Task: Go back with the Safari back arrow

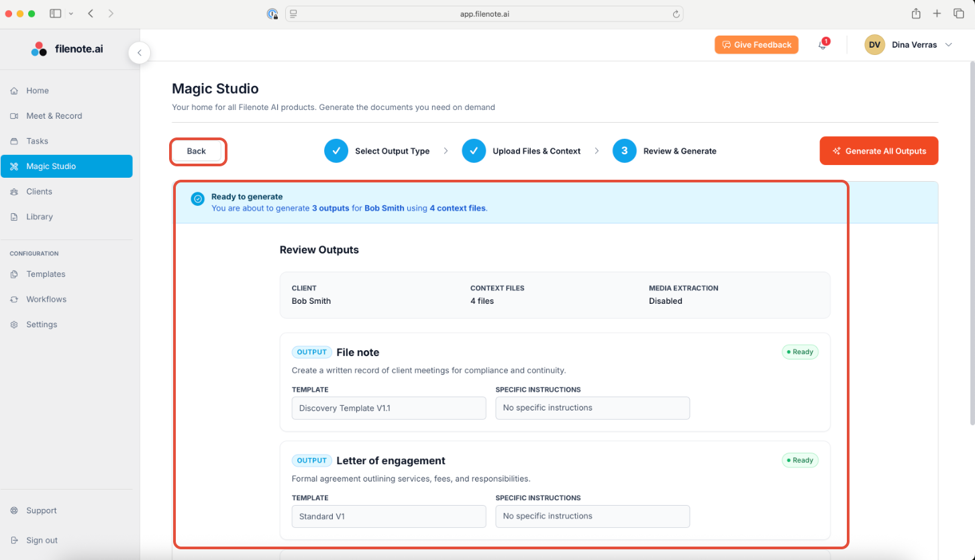Action: pos(91,13)
